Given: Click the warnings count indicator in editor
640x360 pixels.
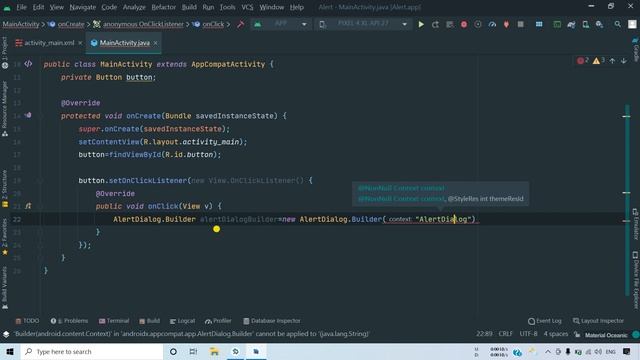Looking at the screenshot, I should click(x=598, y=60).
